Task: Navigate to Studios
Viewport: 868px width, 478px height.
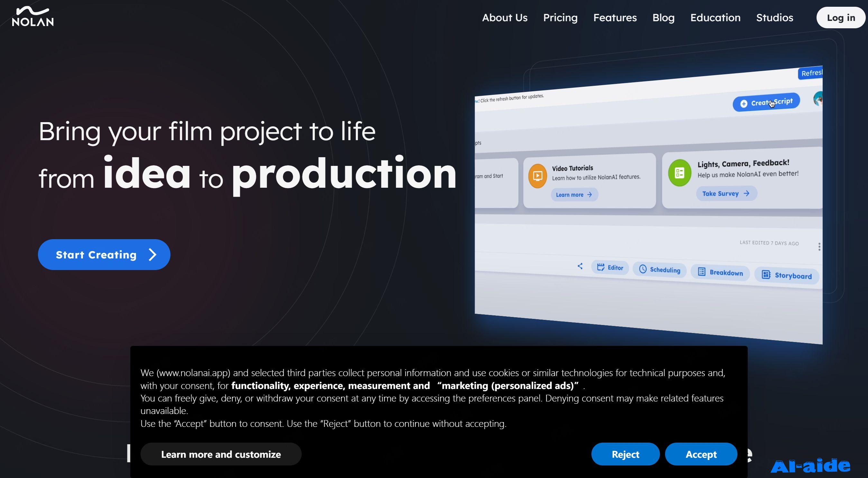Action: click(x=774, y=17)
